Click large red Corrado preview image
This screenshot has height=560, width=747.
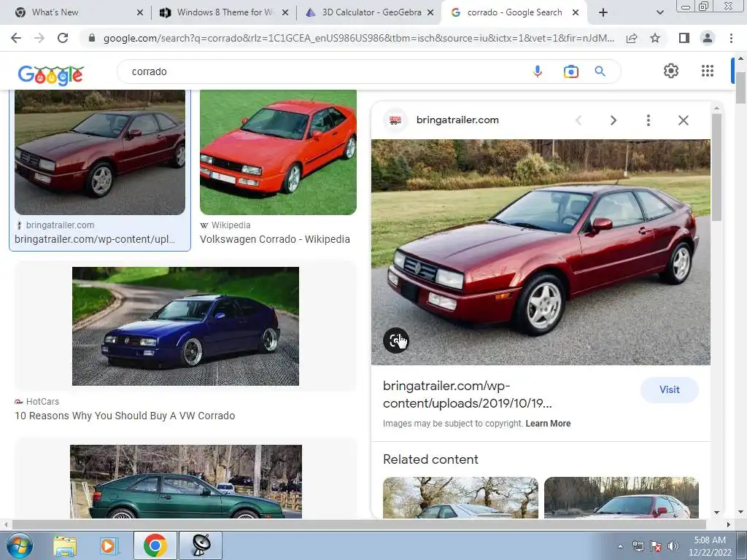pyautogui.click(x=541, y=252)
